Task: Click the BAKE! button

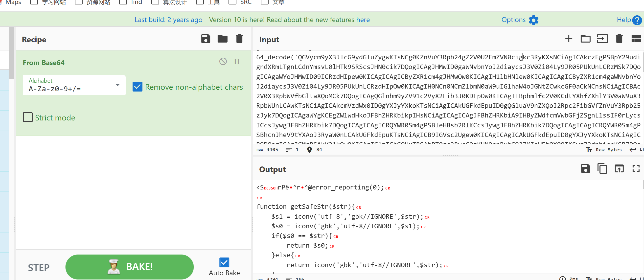Action: pyautogui.click(x=130, y=266)
